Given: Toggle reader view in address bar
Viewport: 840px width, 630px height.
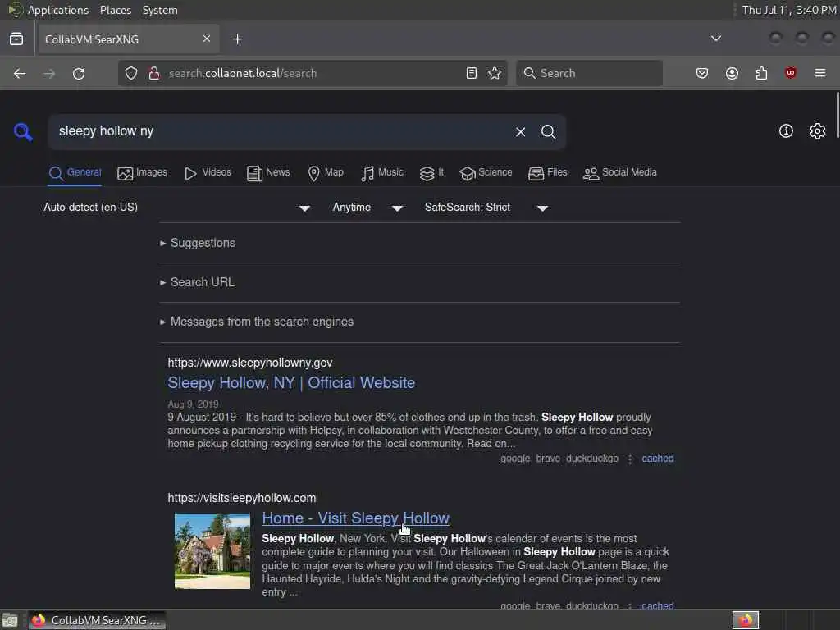Looking at the screenshot, I should (472, 73).
